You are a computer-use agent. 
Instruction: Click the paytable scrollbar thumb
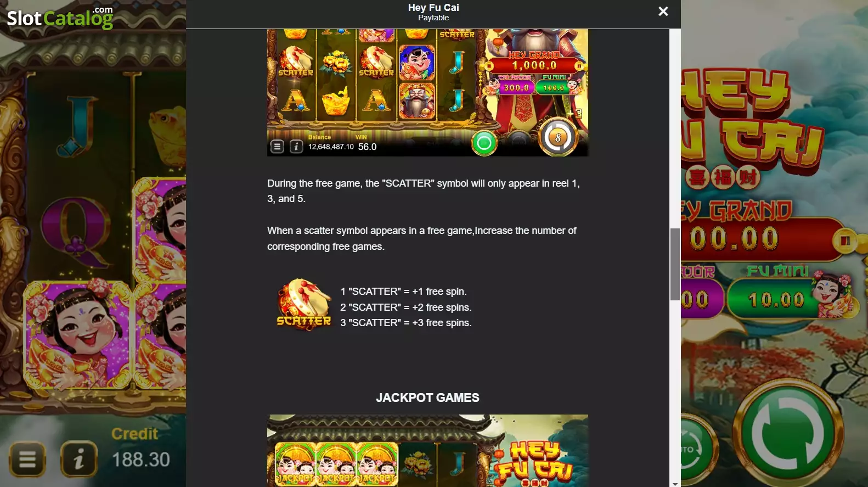point(675,264)
